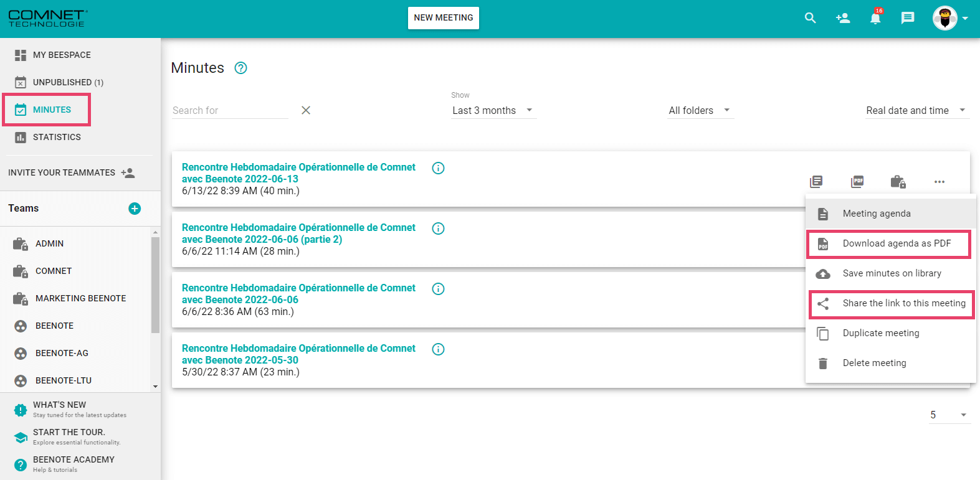Open the 6/6/22 8:36 AM meeting title

pos(298,294)
